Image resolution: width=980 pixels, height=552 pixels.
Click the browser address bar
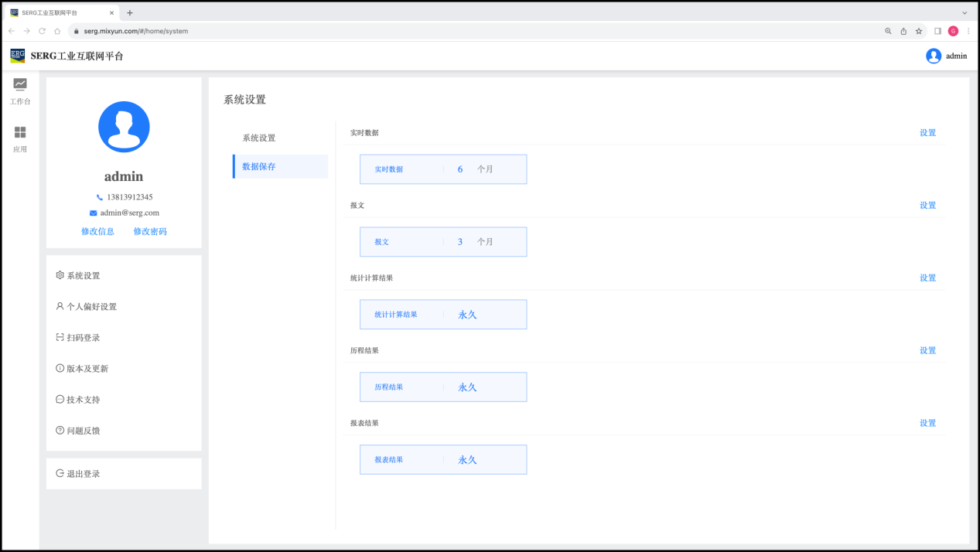pyautogui.click(x=464, y=31)
